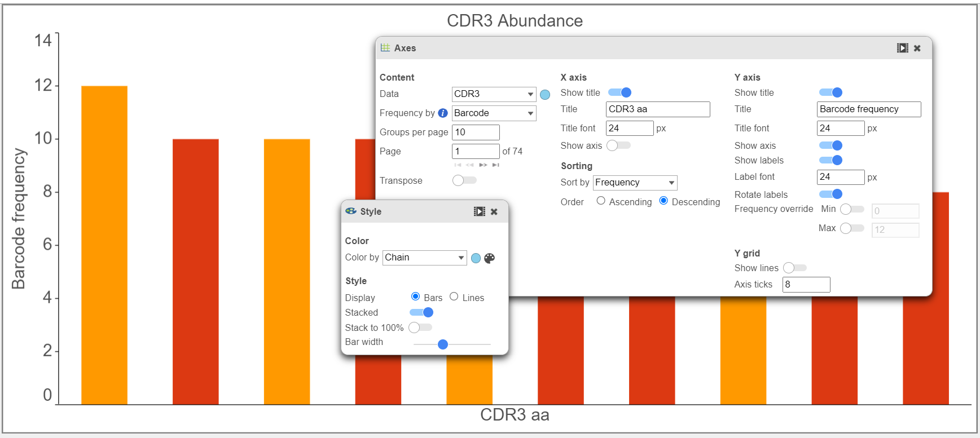
Task: Open the Color by Chain dropdown
Action: [424, 258]
